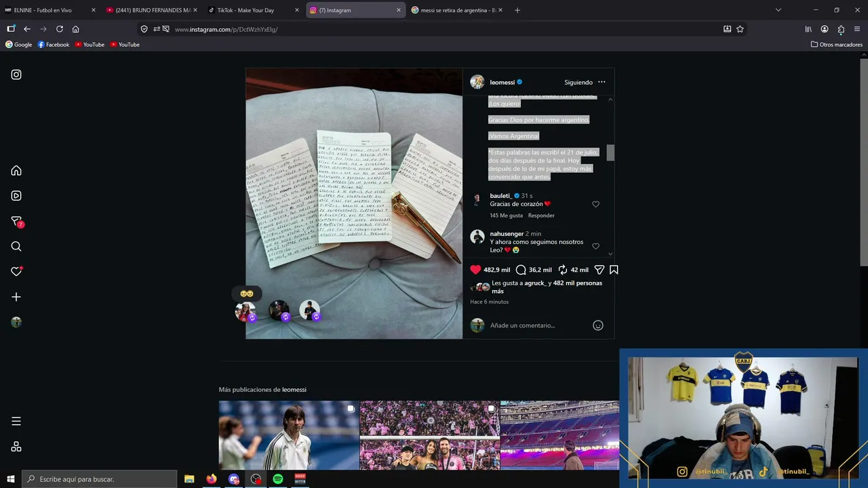This screenshot has width=868, height=488.
Task: Go to browser home page
Action: tap(76, 29)
